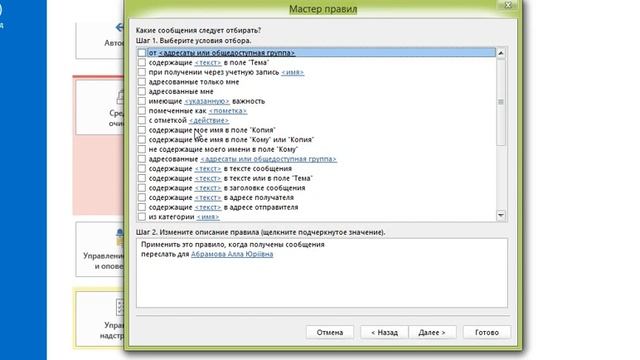640x360 pixels.
Task: Click the Отмена button
Action: 330,332
